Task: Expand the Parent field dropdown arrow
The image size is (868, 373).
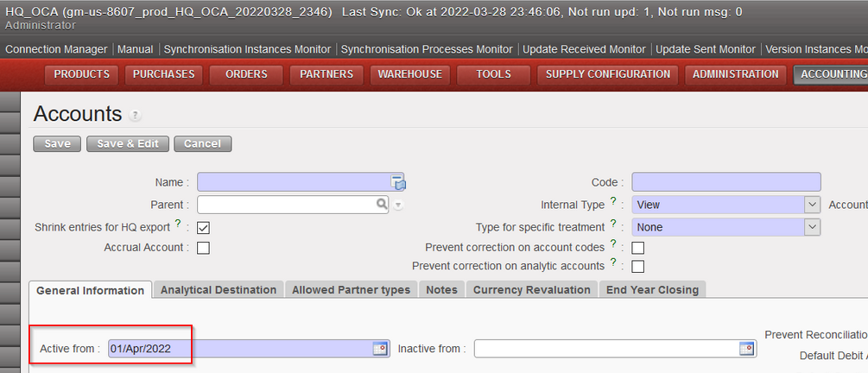Action: [x=398, y=205]
